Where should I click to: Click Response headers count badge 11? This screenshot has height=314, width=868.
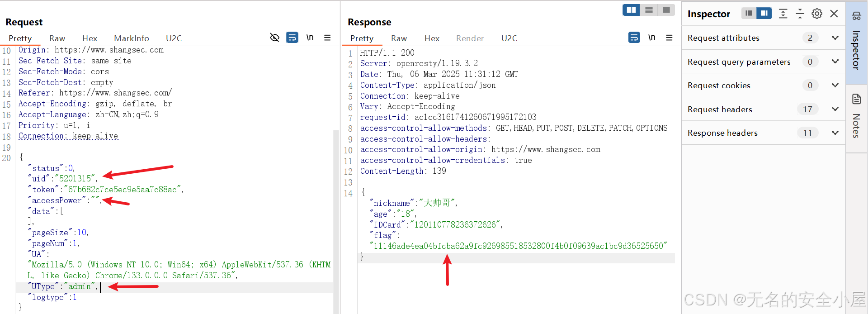click(x=808, y=133)
